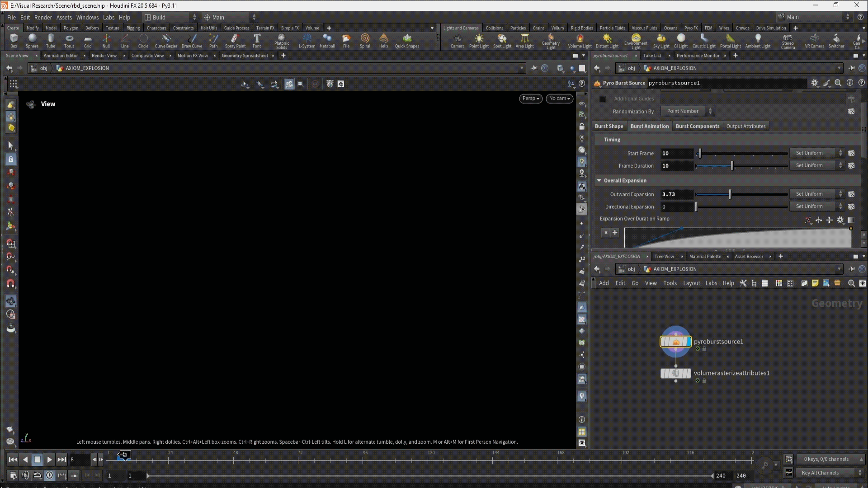Click the Font shelf tool

(257, 40)
